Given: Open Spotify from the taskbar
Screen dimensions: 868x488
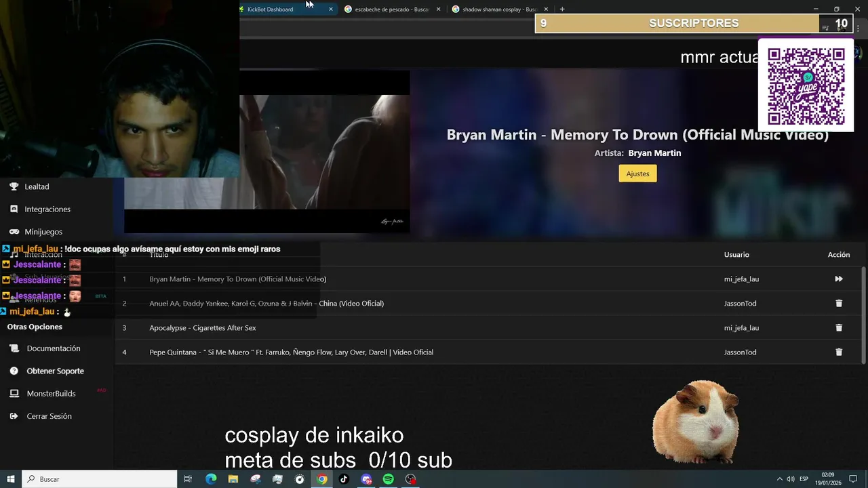Looking at the screenshot, I should (388, 479).
